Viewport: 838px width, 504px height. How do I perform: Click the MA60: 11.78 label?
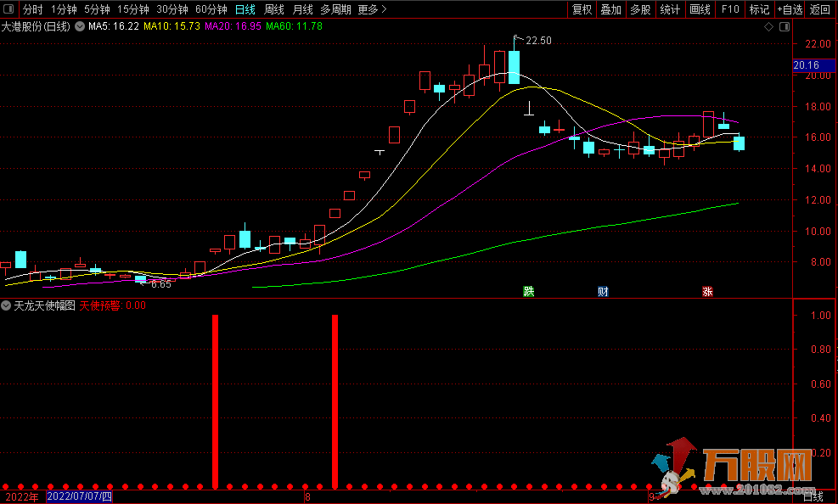pyautogui.click(x=294, y=26)
